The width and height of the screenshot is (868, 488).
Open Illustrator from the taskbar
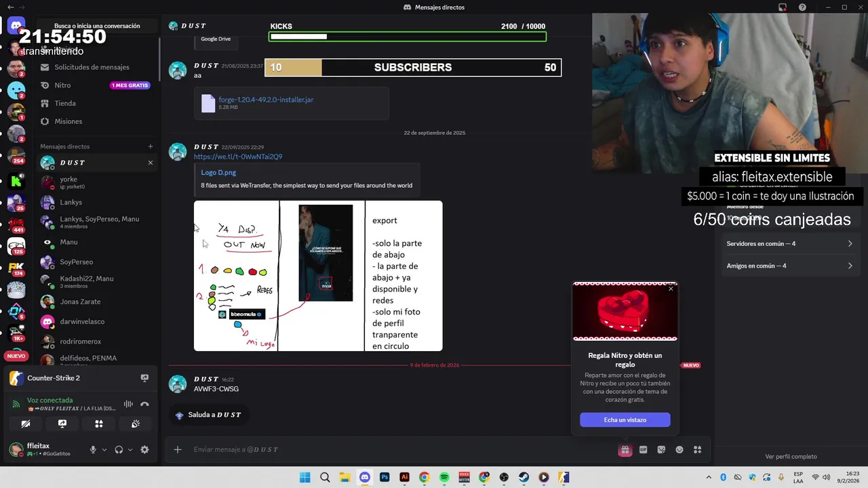405,477
